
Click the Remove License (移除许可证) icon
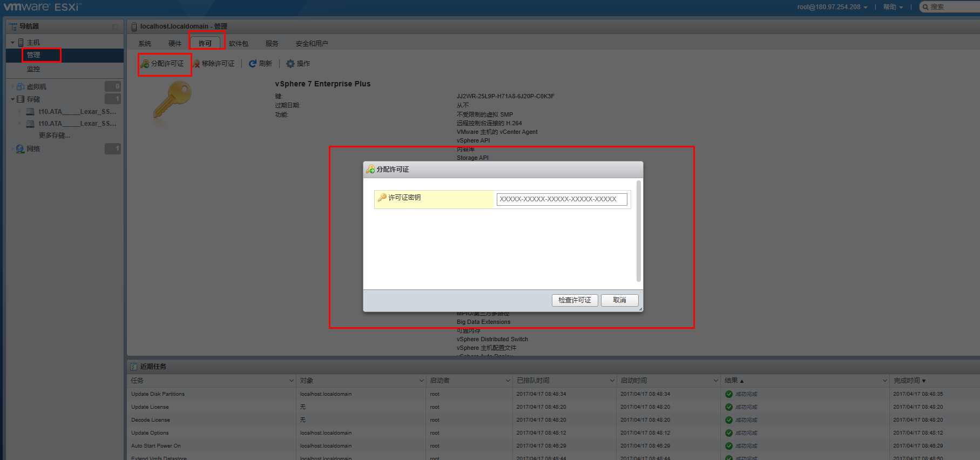click(x=197, y=64)
